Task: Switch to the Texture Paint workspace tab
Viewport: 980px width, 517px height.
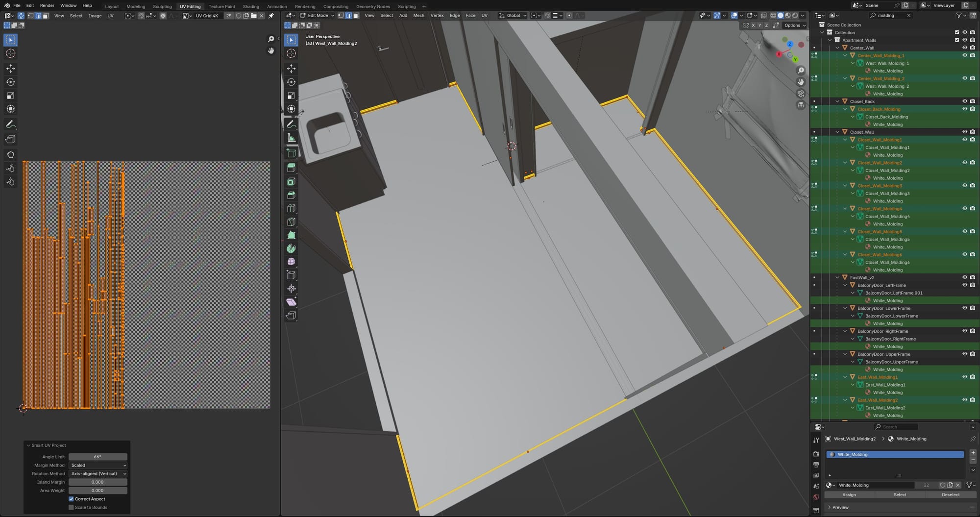Action: click(x=222, y=6)
